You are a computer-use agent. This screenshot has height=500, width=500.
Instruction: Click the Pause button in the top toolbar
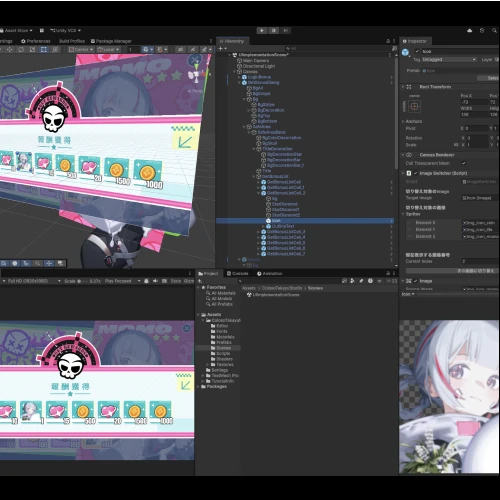[274, 30]
